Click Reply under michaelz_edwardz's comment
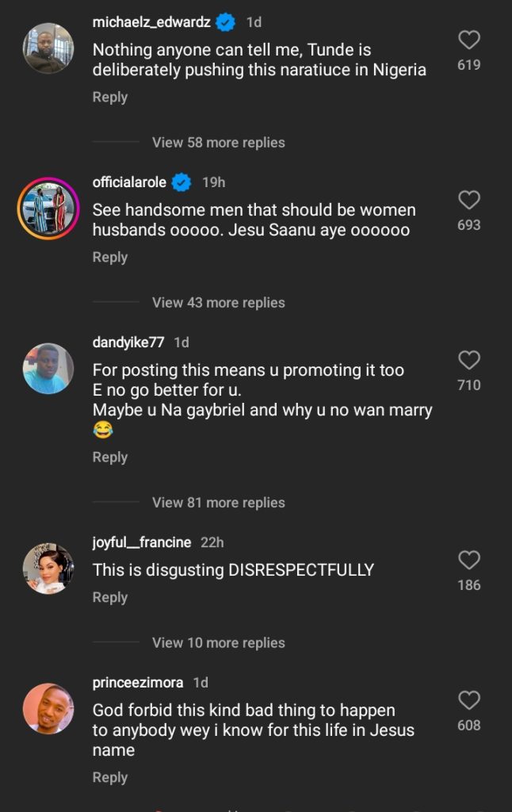512x812 pixels. click(109, 97)
